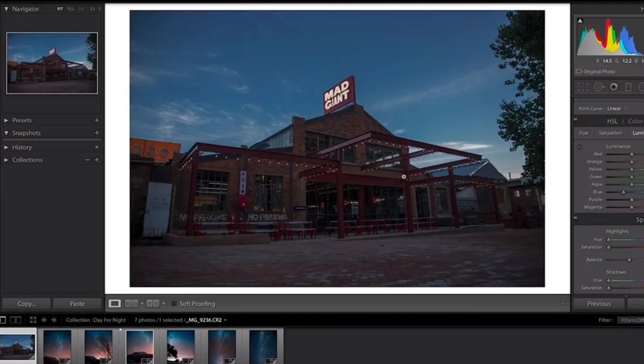644x364 pixels.
Task: Open the Grid view from filmstrip bar
Action: pyautogui.click(x=33, y=319)
